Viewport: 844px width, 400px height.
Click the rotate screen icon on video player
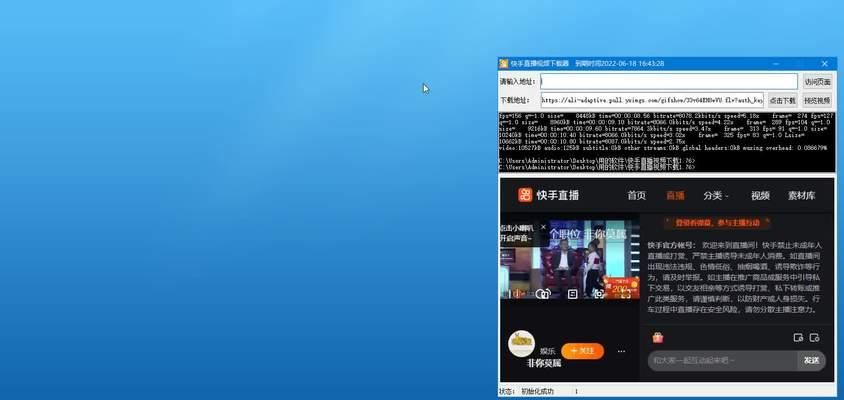(x=544, y=294)
